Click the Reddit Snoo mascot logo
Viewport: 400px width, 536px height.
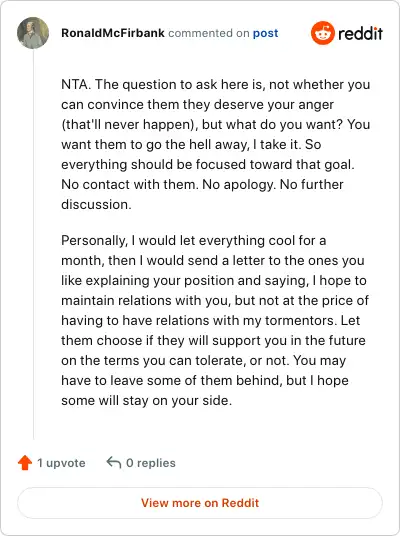(322, 33)
